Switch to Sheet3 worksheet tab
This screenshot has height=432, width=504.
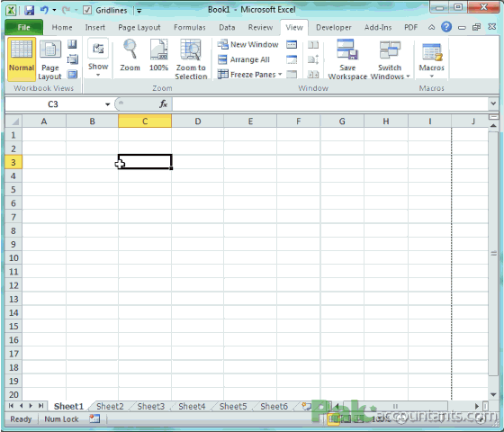(x=151, y=406)
